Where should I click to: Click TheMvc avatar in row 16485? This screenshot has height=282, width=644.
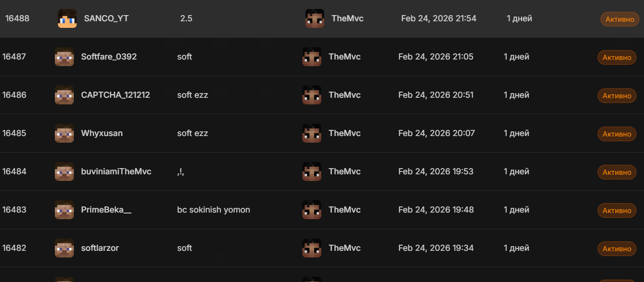312,133
